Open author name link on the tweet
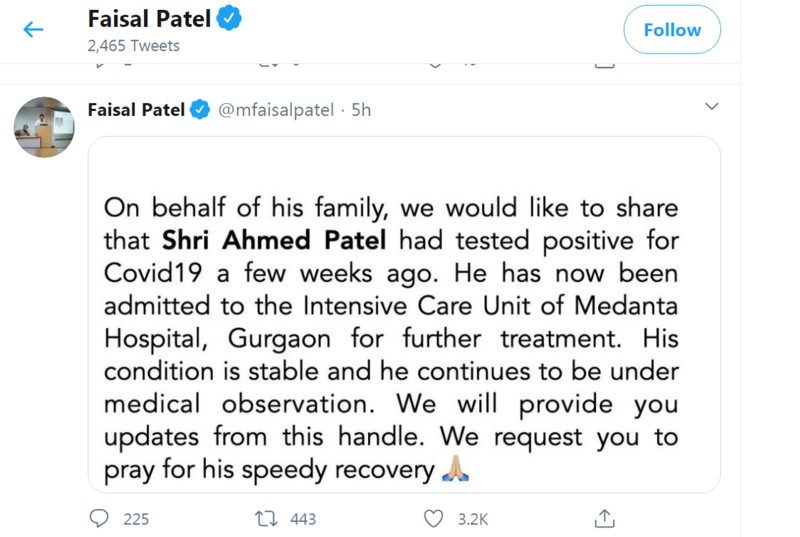800x537 pixels. pyautogui.click(x=136, y=110)
